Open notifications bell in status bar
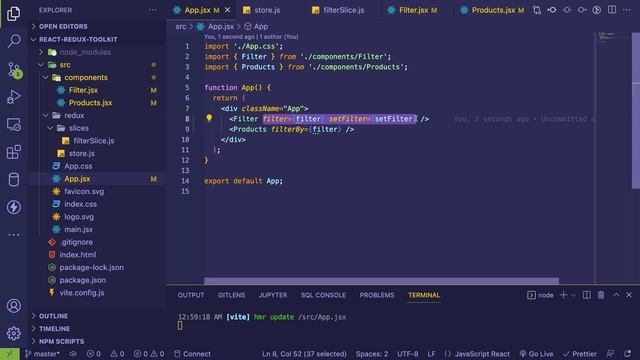This screenshot has width=640, height=360. 627,353
